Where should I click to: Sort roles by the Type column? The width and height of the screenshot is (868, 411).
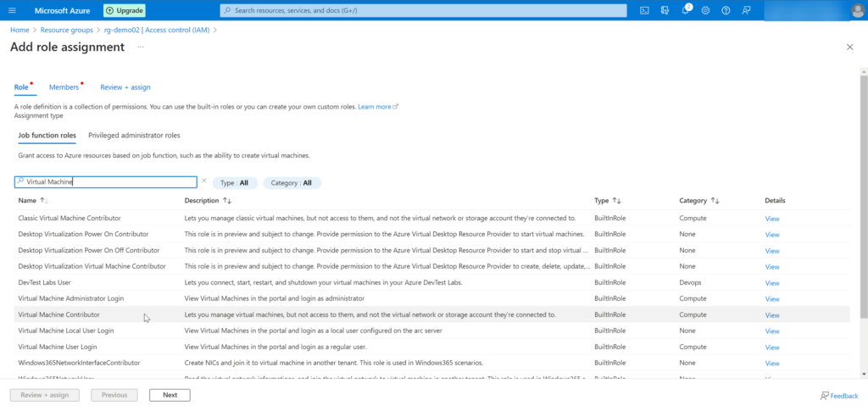pyautogui.click(x=607, y=200)
